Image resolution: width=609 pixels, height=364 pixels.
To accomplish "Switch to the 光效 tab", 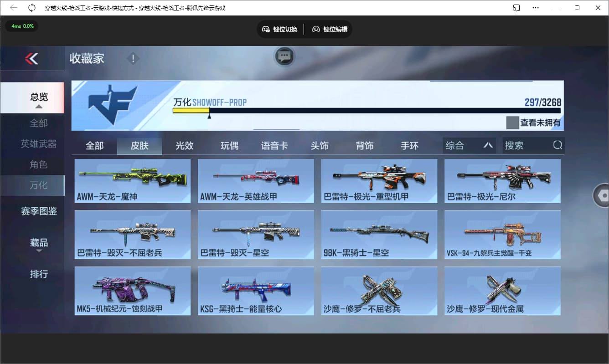I will tap(184, 145).
